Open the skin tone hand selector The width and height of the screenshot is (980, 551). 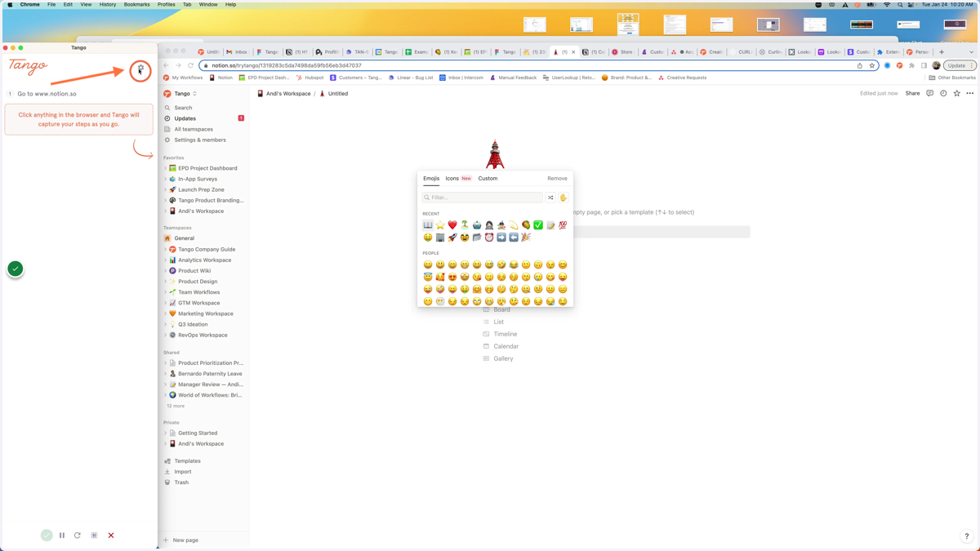click(563, 198)
